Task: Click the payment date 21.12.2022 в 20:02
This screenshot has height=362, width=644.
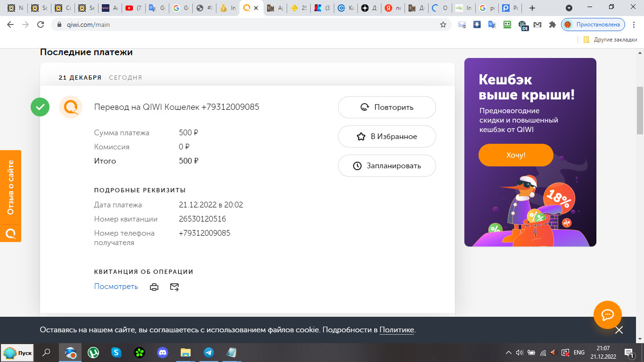Action: [x=211, y=205]
